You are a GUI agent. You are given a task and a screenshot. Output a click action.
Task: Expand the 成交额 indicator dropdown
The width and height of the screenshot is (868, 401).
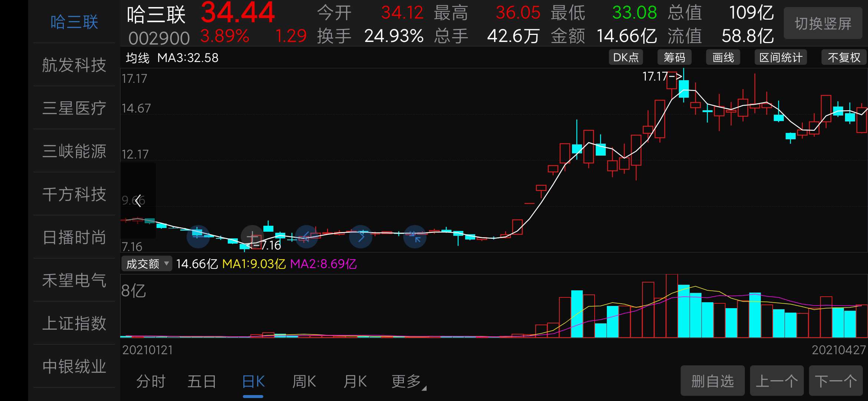tap(147, 264)
